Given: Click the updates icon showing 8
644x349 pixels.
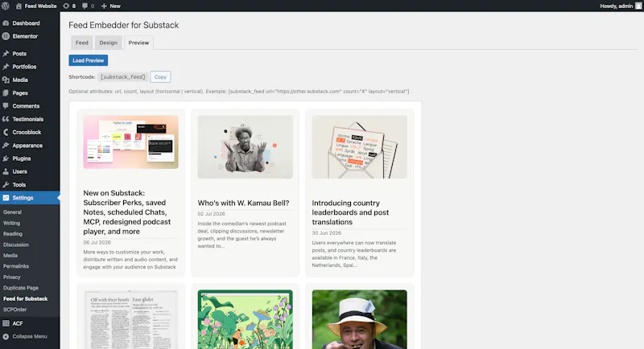Looking at the screenshot, I should [x=66, y=6].
